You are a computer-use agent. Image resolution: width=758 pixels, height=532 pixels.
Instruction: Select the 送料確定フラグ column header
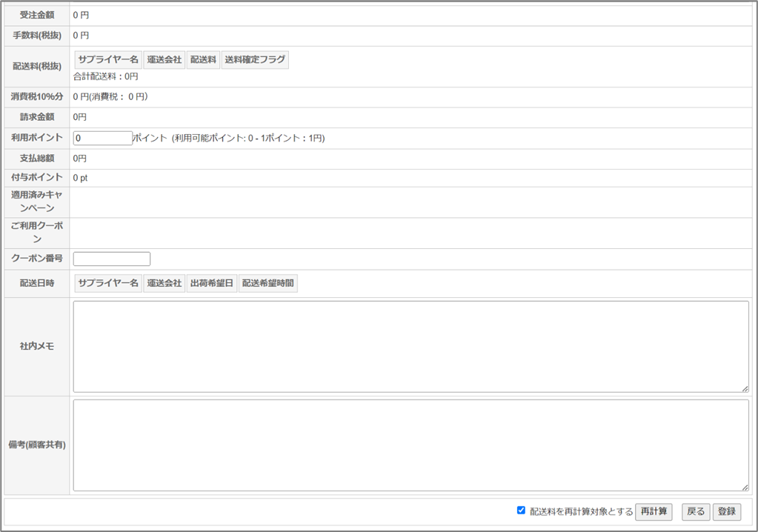pos(255,60)
